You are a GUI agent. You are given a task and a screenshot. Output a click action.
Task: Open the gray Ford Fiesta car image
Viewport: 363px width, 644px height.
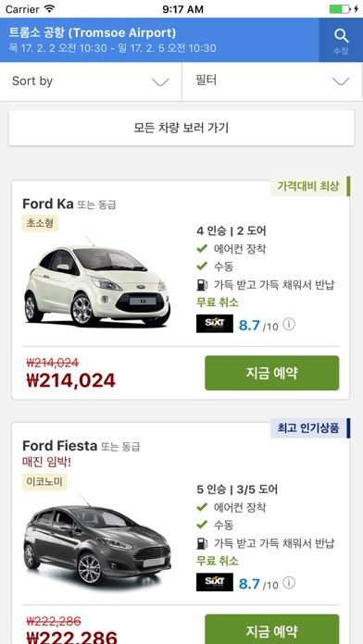[x=97, y=540]
